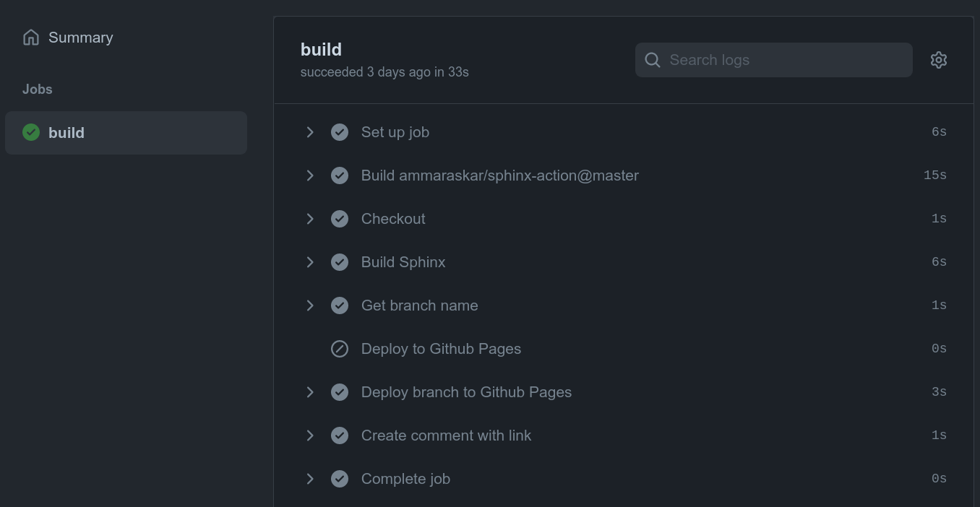The image size is (980, 507).
Task: Expand the Checkout step chevron
Action: [310, 219]
